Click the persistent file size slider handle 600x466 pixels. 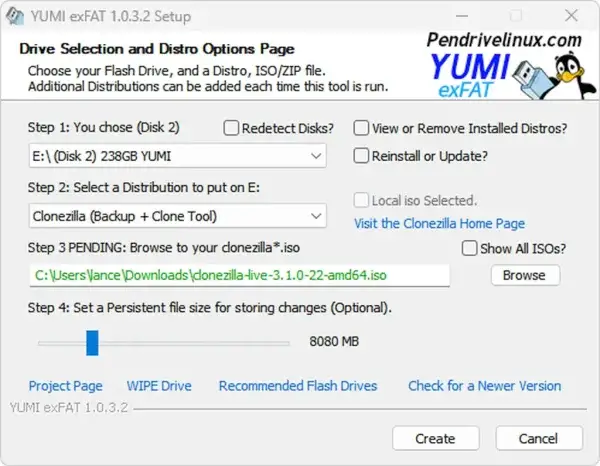(92, 342)
